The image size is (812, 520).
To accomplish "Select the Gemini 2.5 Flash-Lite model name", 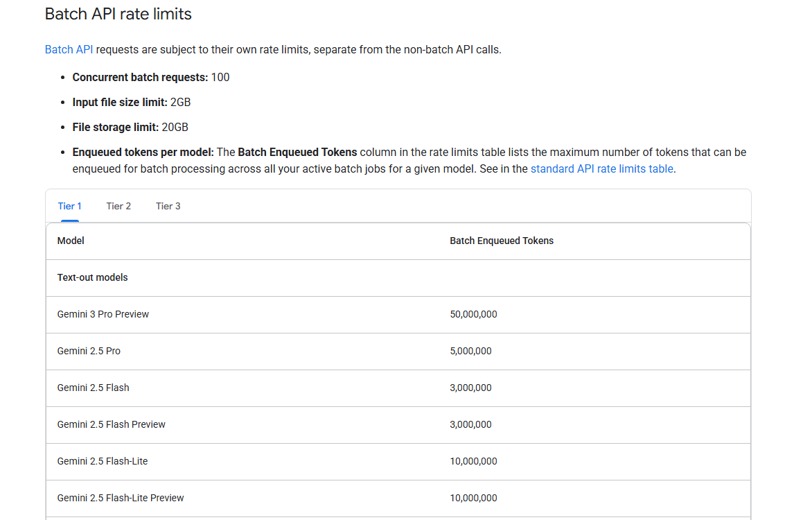I will click(x=103, y=461).
